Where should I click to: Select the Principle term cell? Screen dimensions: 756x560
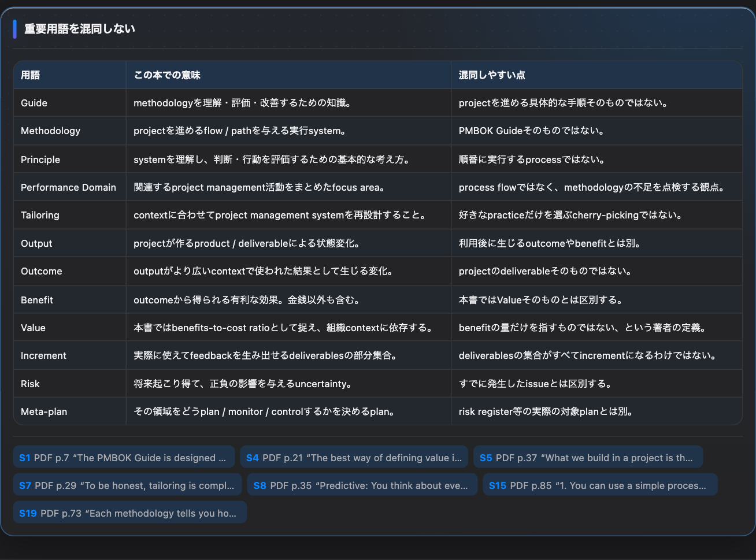pyautogui.click(x=70, y=159)
